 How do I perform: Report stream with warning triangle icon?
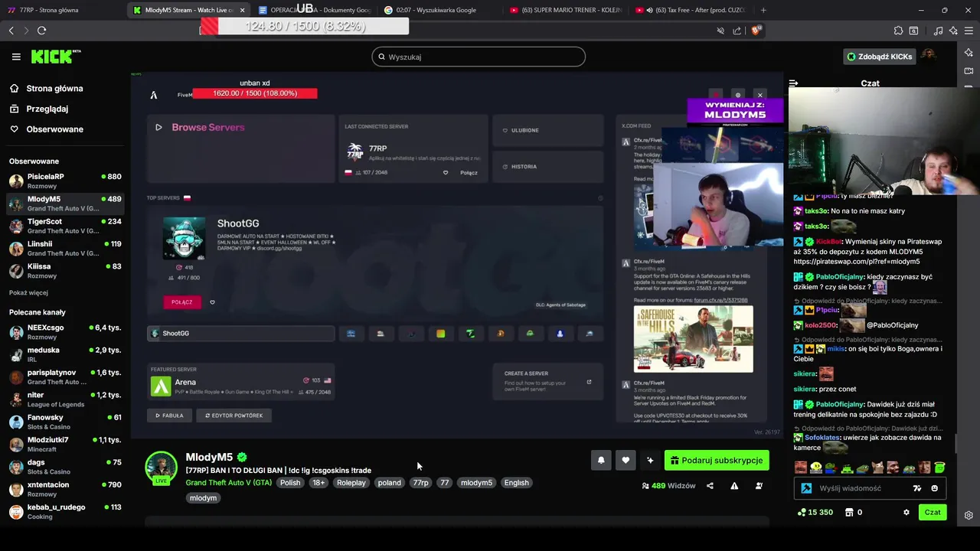point(734,486)
